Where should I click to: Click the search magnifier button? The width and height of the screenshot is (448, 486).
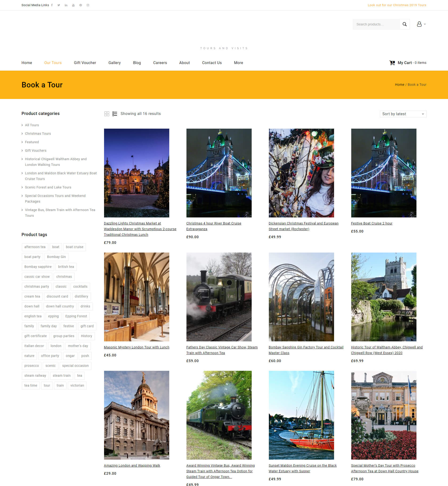404,24
